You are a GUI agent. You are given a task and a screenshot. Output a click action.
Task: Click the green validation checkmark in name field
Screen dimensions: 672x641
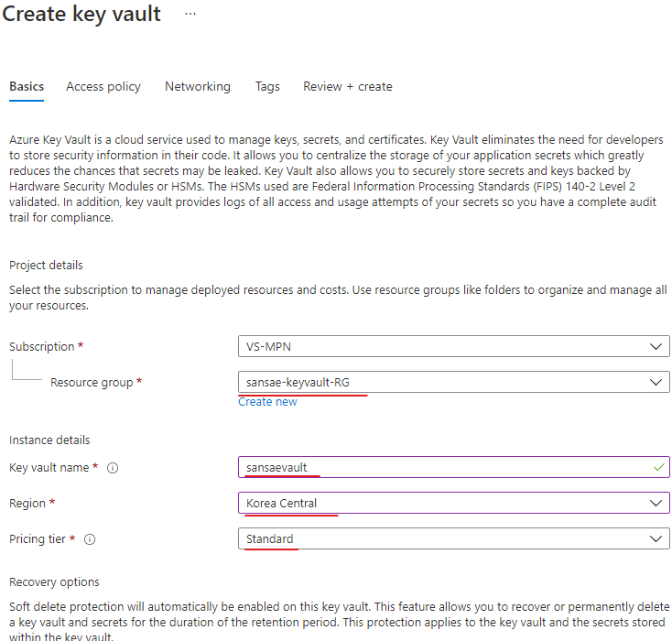[x=656, y=467]
